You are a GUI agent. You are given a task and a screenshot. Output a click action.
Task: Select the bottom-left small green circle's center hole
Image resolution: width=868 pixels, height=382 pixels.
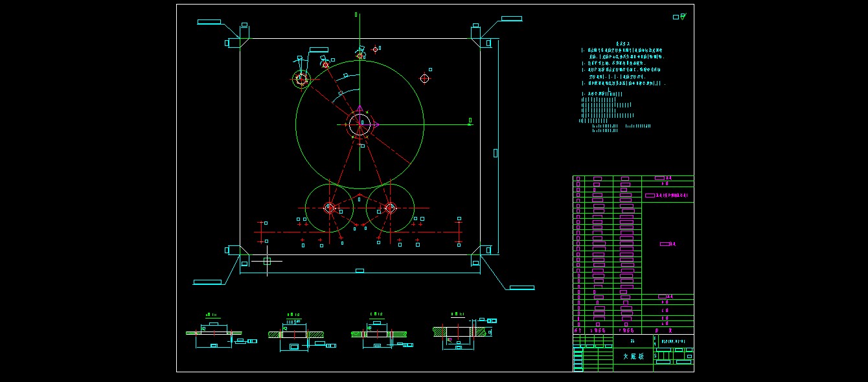point(329,208)
